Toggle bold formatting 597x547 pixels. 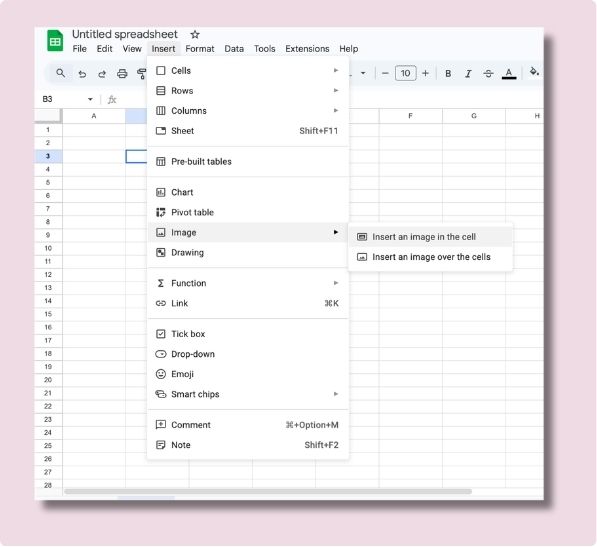click(448, 73)
